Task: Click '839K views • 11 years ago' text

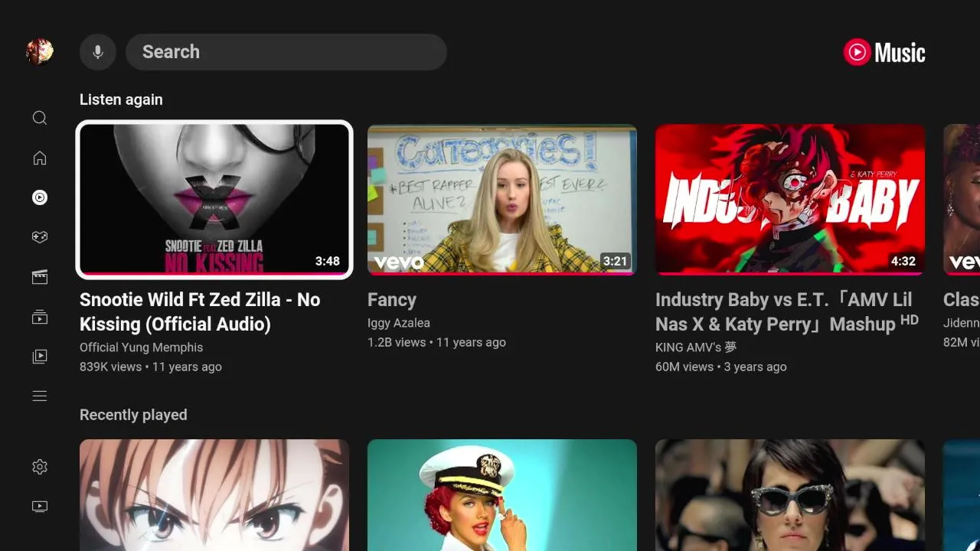Action: (x=151, y=367)
